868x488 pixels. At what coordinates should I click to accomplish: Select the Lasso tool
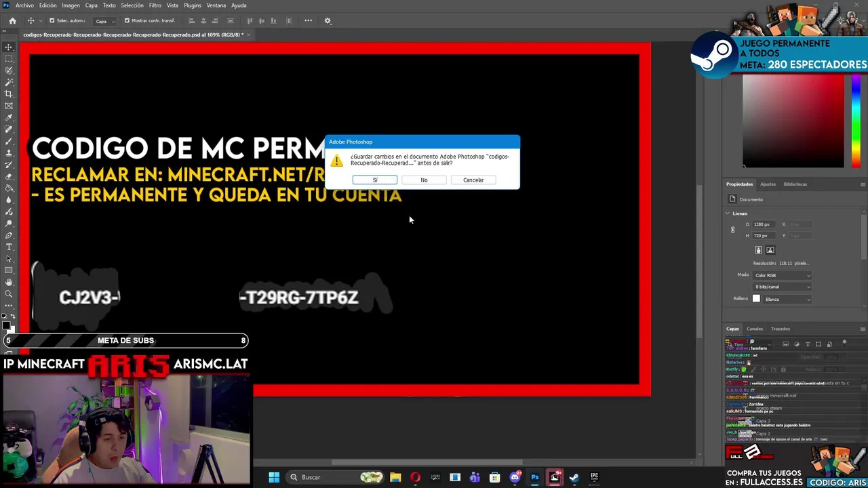coord(9,70)
